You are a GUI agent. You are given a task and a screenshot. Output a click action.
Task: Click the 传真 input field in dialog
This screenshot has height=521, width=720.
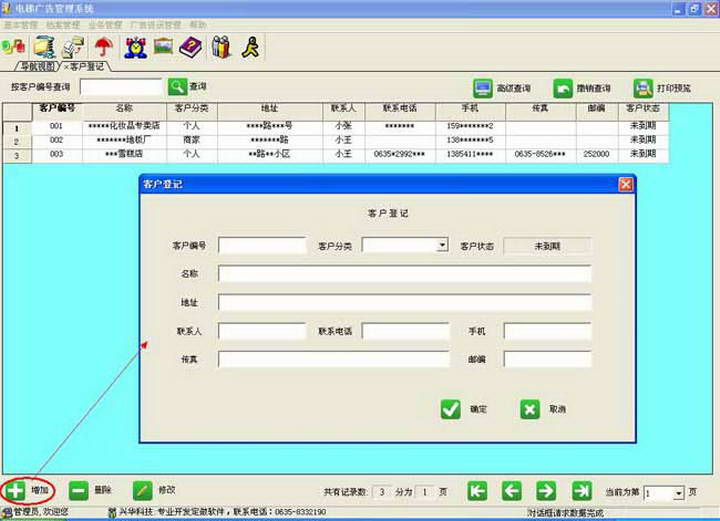[x=334, y=359]
